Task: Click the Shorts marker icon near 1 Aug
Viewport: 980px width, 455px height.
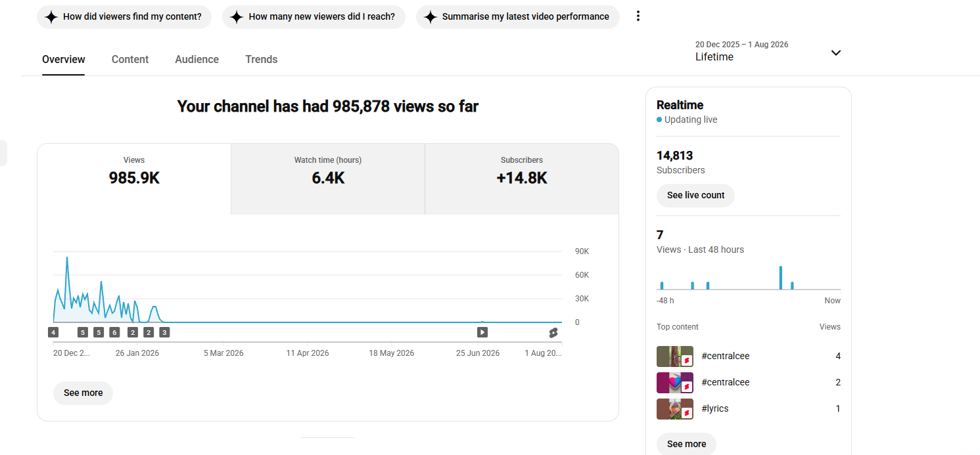Action: point(553,332)
